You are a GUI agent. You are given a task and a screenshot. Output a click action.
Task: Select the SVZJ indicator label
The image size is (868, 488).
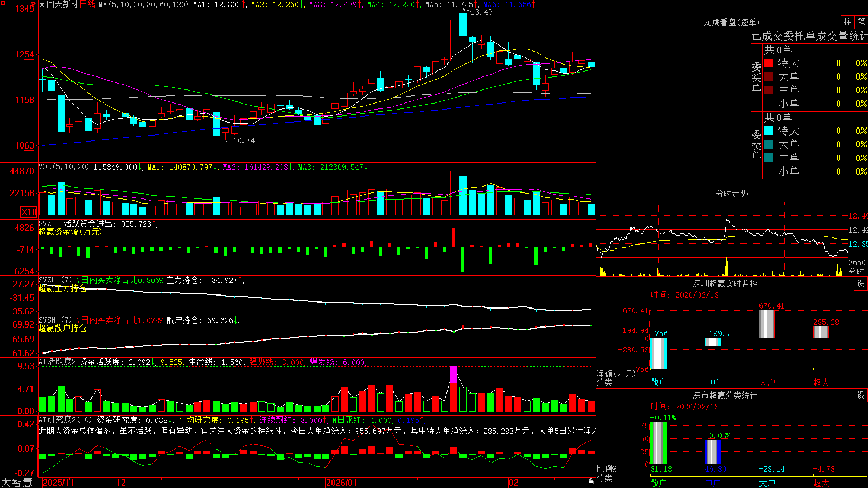(x=47, y=224)
